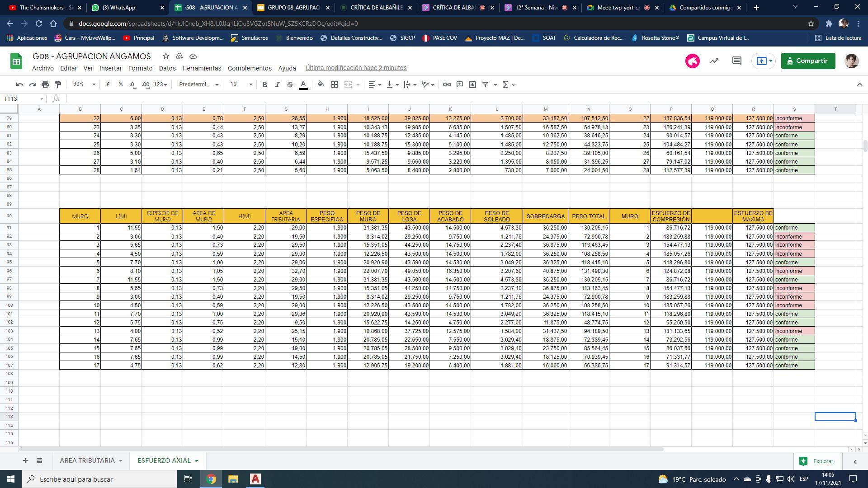Star the G08 spreadsheet

(166, 56)
